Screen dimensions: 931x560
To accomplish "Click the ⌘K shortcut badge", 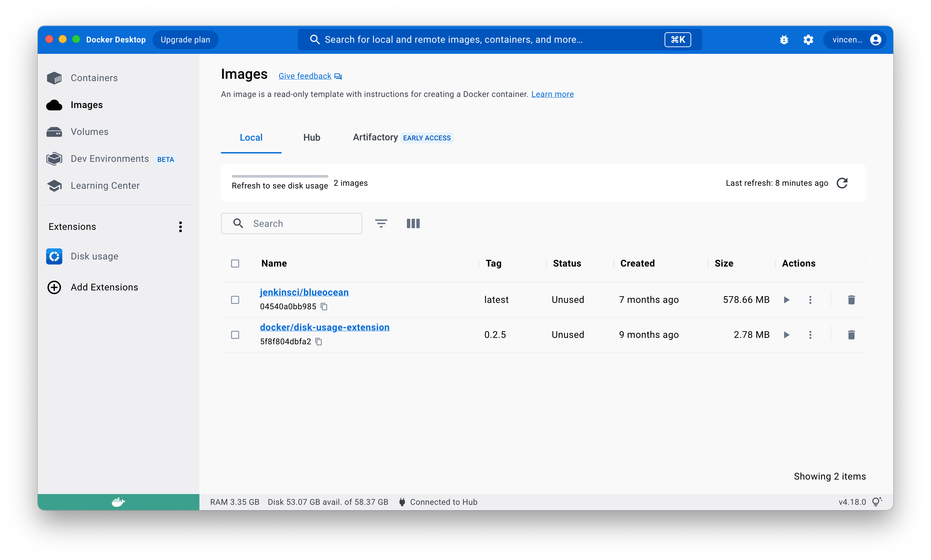I will pos(678,40).
